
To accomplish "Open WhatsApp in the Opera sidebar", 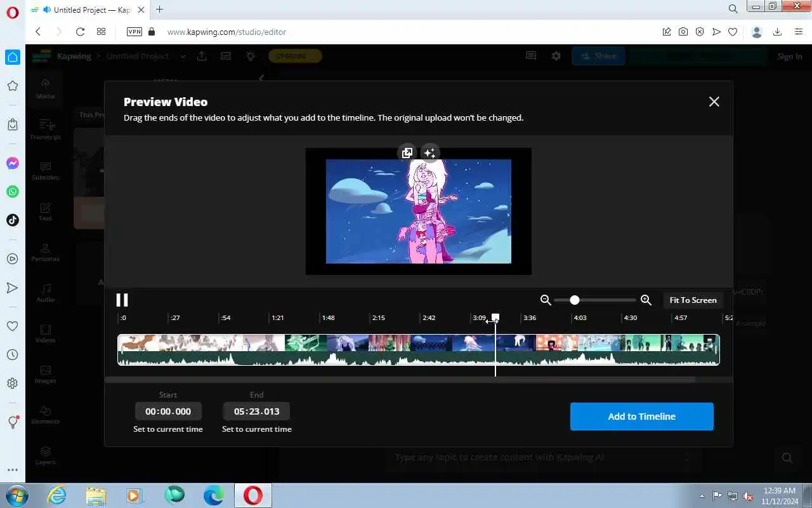I will (12, 191).
